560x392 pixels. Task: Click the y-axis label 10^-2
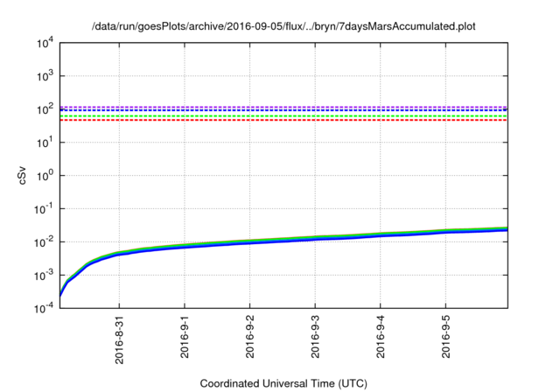44,242
